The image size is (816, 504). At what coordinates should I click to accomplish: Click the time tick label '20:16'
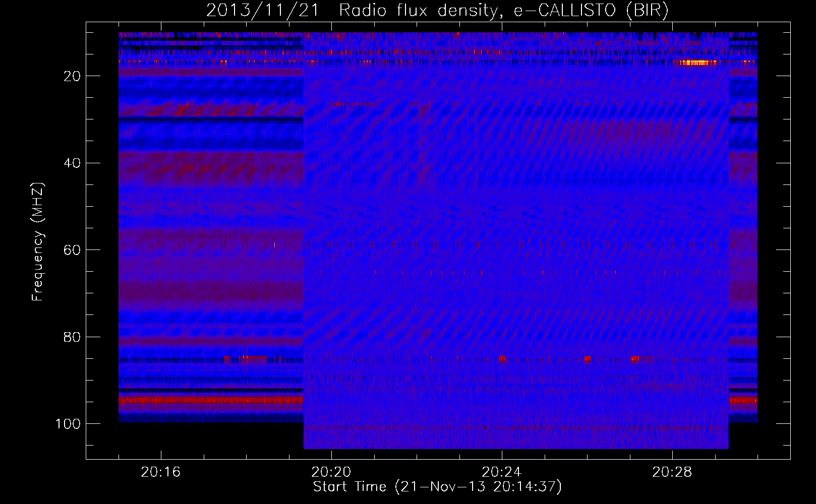point(161,472)
